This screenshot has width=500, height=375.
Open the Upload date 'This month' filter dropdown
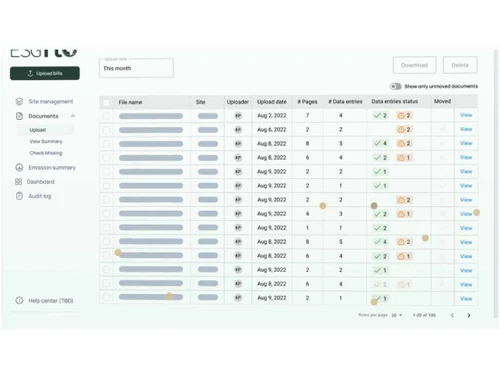pos(136,68)
